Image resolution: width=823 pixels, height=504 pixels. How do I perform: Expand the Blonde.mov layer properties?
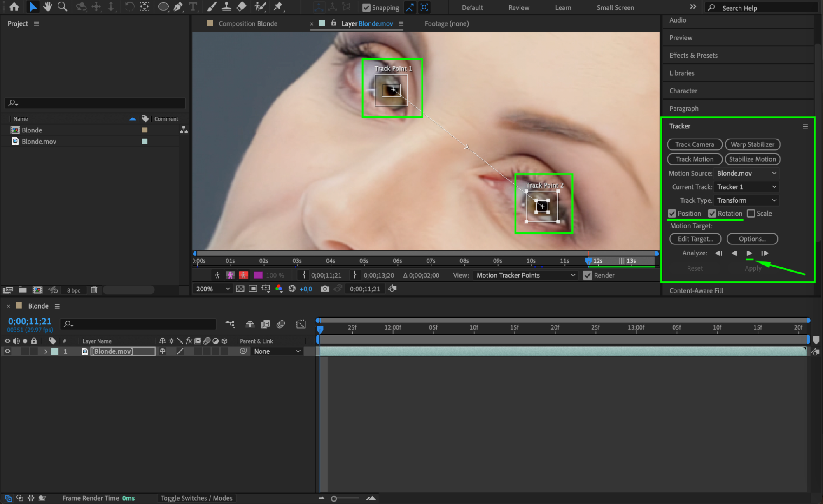click(46, 351)
